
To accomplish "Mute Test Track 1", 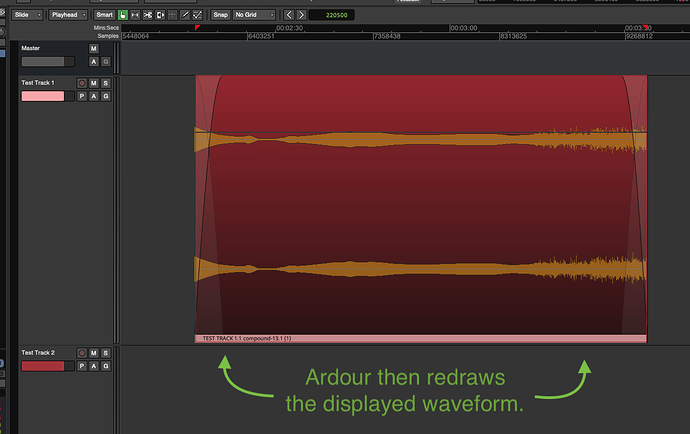I will pyautogui.click(x=94, y=83).
